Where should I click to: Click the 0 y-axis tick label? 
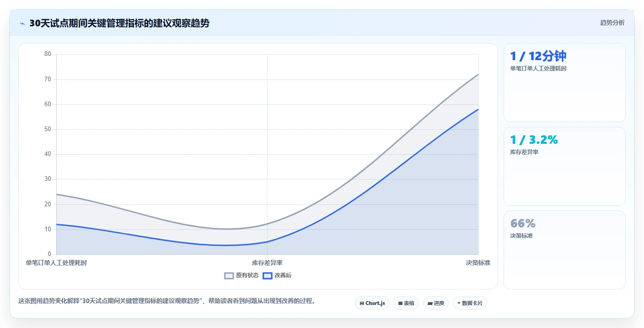pos(49,254)
